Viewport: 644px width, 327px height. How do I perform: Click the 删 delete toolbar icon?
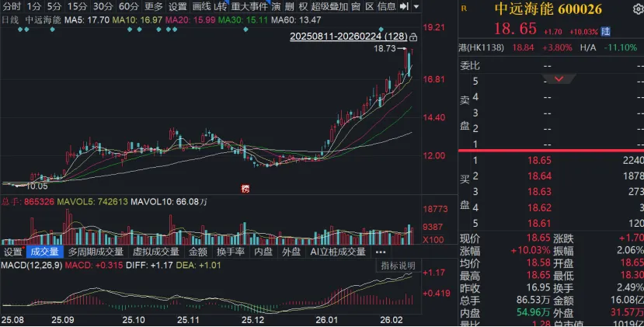290,6
